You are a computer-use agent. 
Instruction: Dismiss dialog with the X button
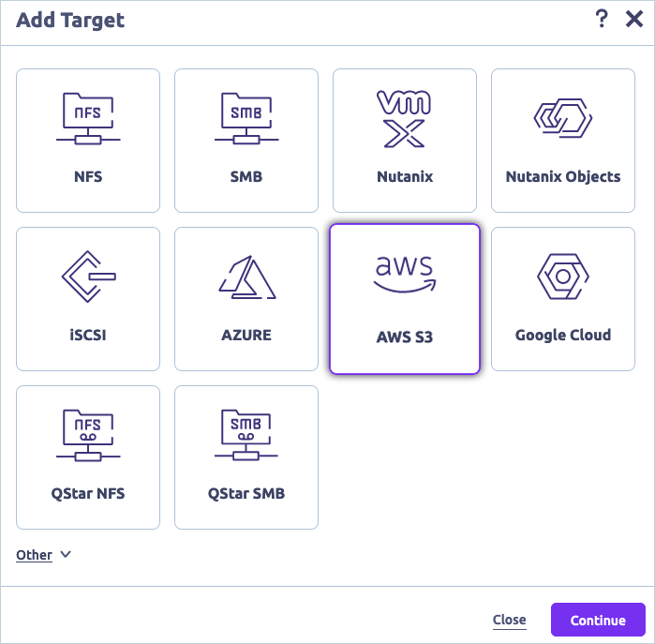point(634,20)
